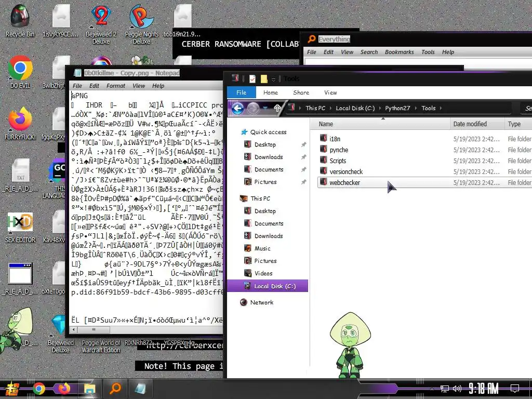This screenshot has height=399, width=532.
Task: Switch to Notepad on the taskbar
Action: tap(140, 389)
